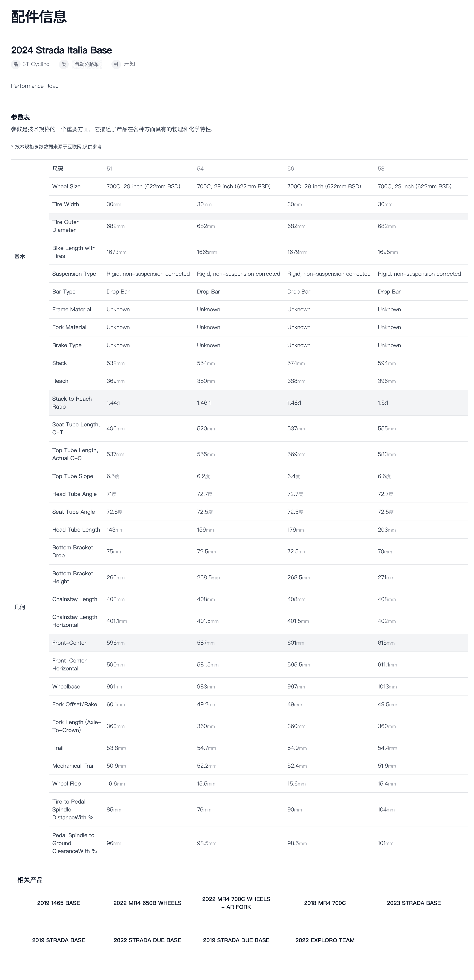View the 2023 STRADA BASE product
Image resolution: width=474 pixels, height=980 pixels.
point(413,903)
